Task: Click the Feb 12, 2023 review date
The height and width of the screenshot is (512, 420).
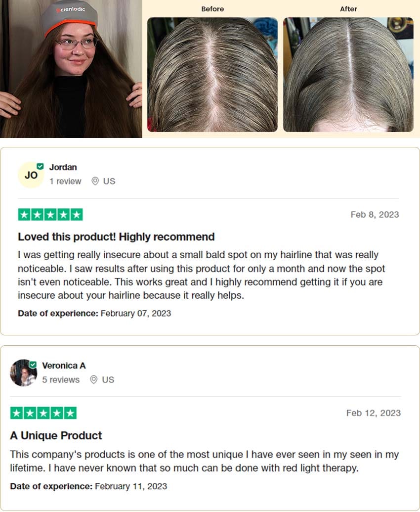Action: pos(374,413)
